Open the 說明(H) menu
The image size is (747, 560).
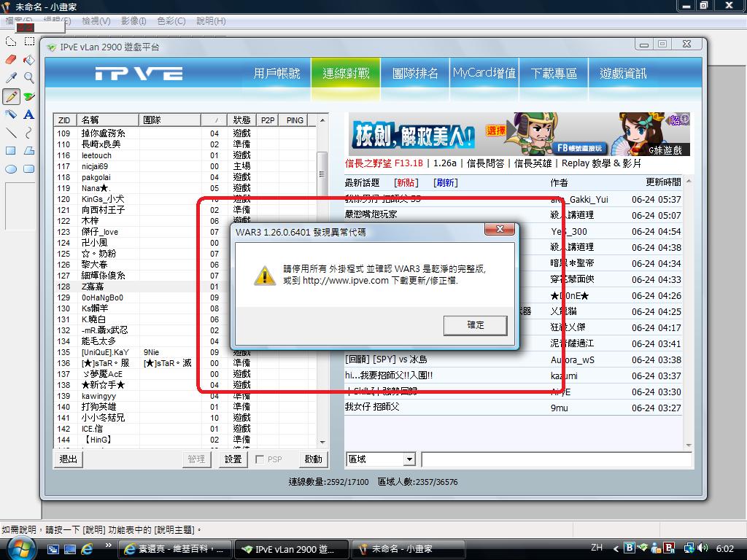click(x=211, y=21)
